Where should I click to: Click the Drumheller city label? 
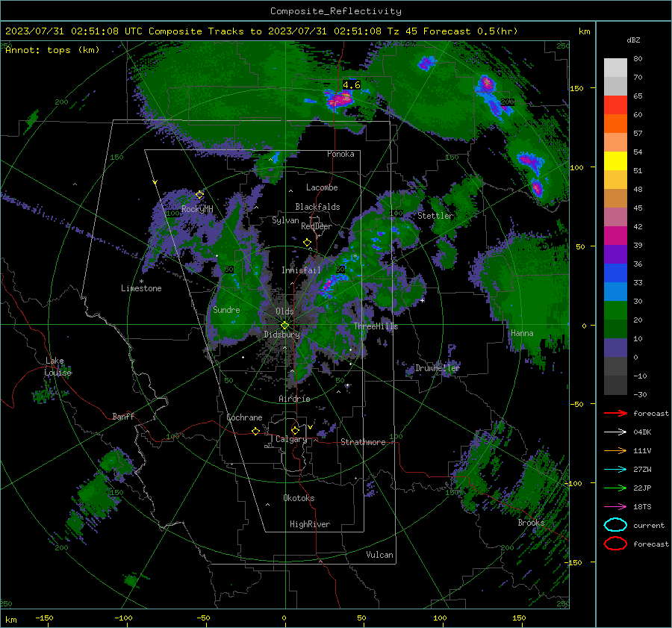click(438, 368)
